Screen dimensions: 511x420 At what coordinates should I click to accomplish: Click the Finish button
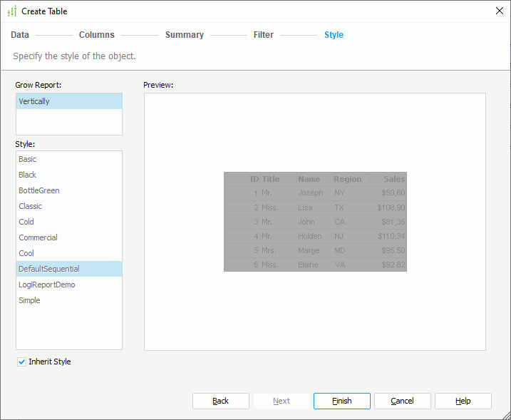(342, 401)
